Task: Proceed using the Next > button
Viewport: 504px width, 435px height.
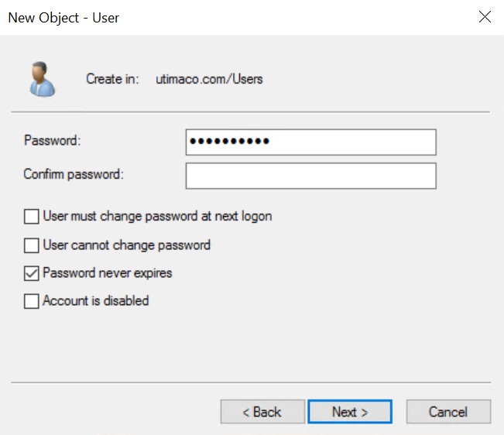Action: pos(350,412)
